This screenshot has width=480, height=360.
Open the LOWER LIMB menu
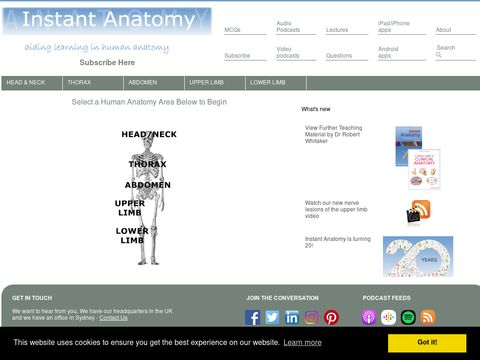[x=276, y=83]
